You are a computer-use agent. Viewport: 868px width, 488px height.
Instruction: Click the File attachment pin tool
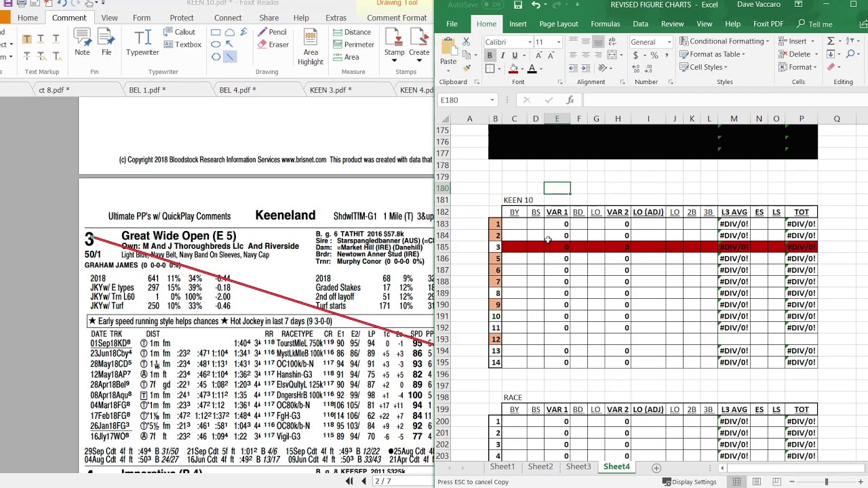(106, 42)
